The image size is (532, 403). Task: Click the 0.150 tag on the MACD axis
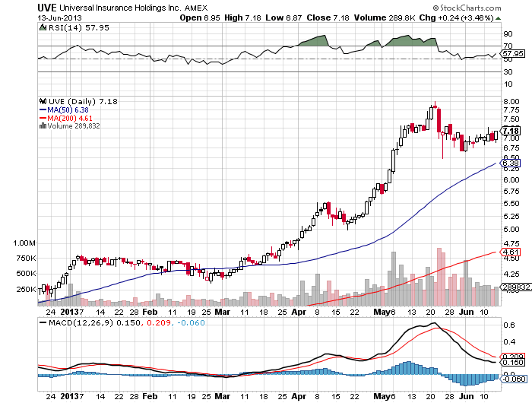pos(513,363)
